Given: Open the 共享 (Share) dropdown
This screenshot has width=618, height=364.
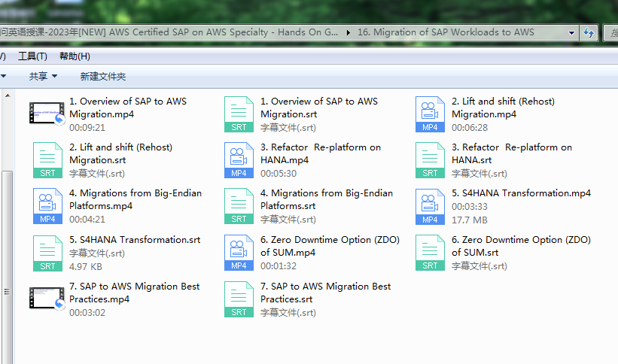Looking at the screenshot, I should coord(43,77).
